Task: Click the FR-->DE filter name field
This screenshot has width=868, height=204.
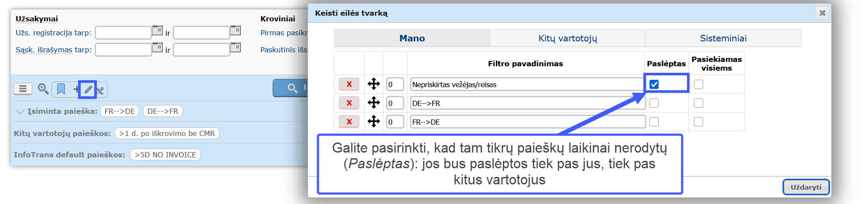Action: point(528,122)
